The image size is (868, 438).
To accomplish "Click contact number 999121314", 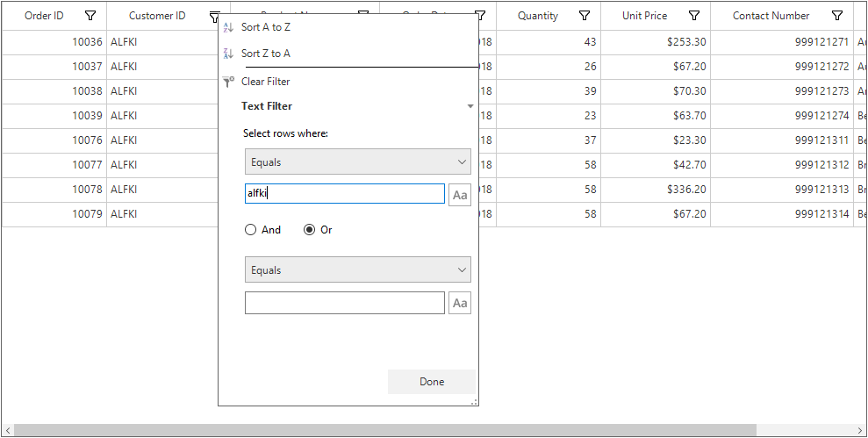I will click(782, 214).
